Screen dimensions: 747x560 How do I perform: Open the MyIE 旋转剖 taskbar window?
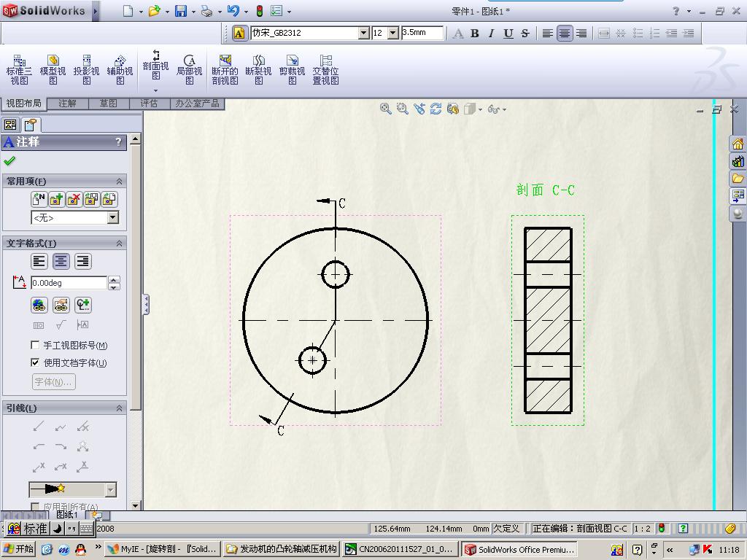click(x=163, y=549)
